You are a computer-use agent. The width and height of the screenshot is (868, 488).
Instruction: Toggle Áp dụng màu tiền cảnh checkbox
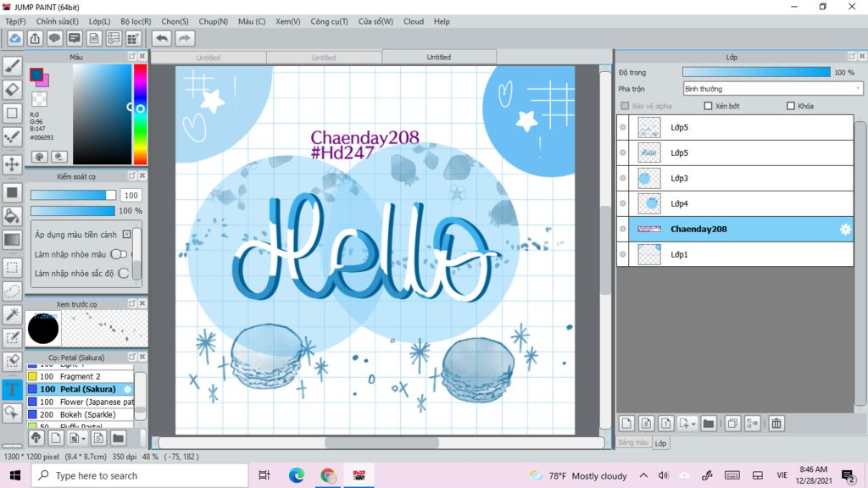[127, 235]
